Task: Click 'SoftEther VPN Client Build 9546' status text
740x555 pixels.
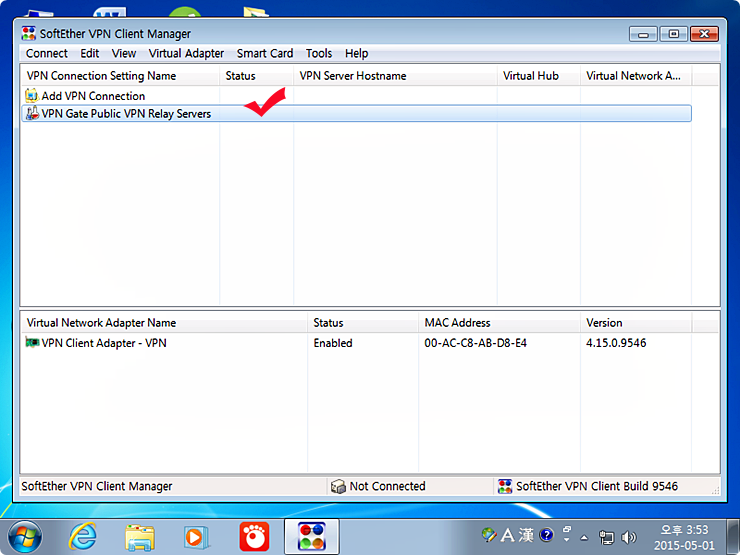Action: click(597, 486)
